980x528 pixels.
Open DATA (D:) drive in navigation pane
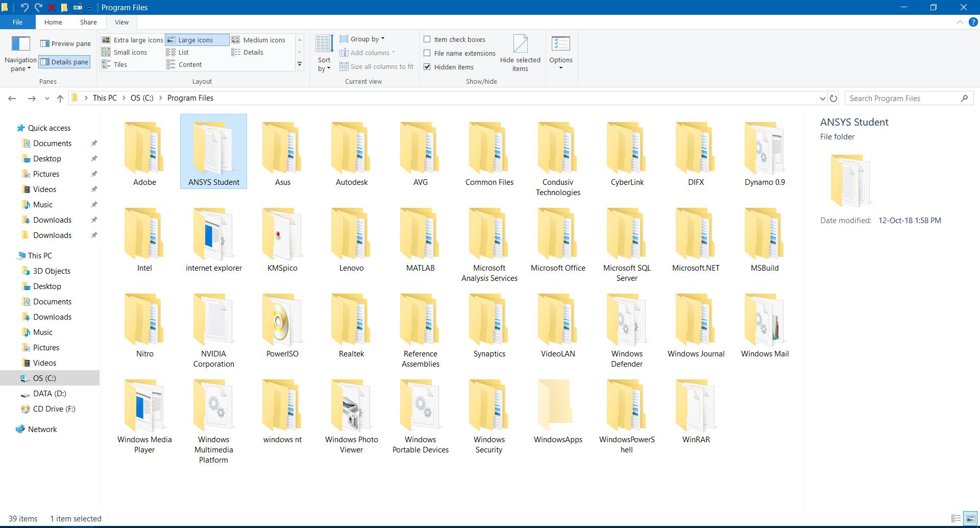[50, 393]
